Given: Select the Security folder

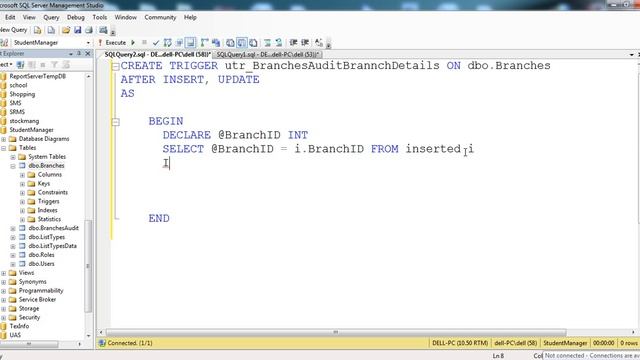Looking at the screenshot, I should tap(29, 317).
